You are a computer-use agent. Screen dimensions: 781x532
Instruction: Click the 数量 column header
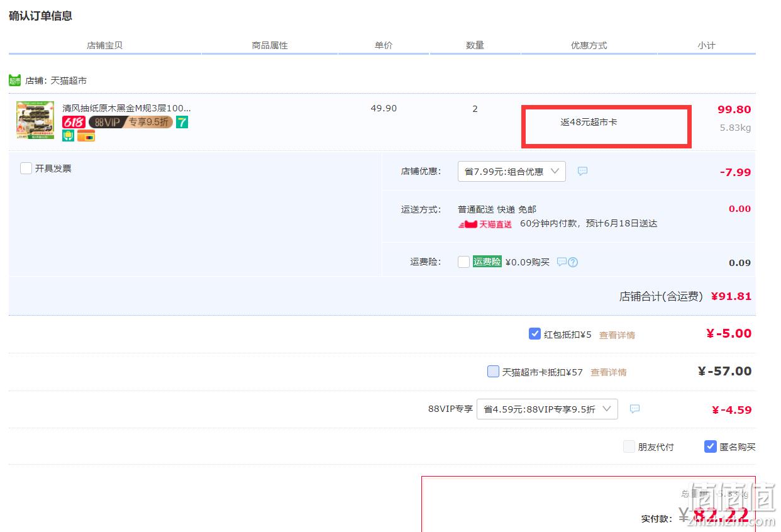click(x=475, y=45)
